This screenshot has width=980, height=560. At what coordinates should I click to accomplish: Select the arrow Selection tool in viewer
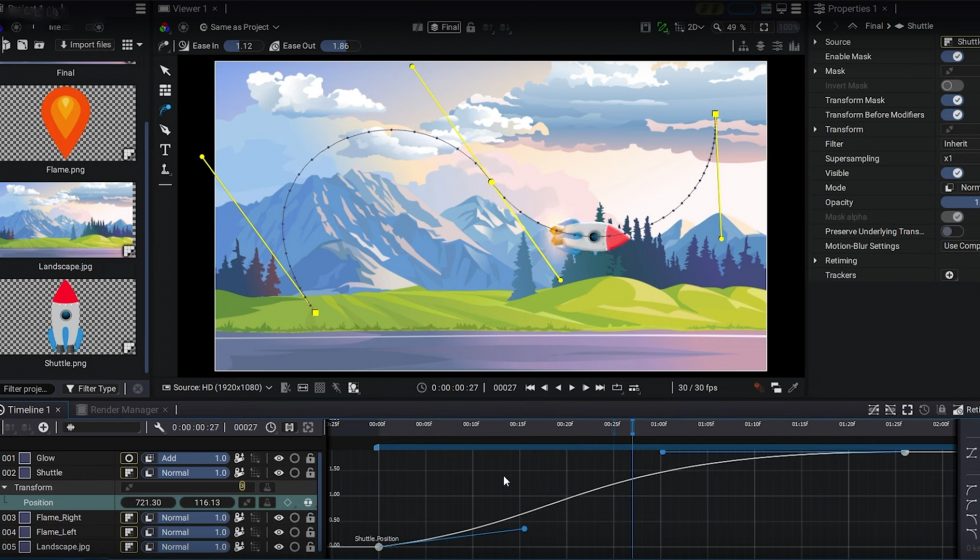(x=165, y=70)
